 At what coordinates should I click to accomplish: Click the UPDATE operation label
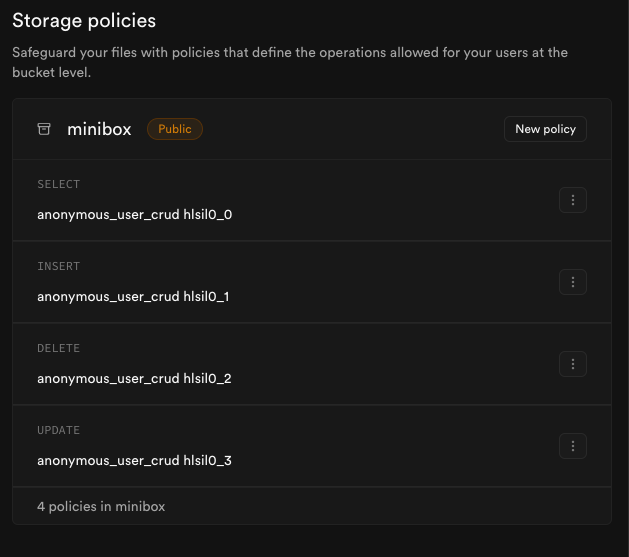coord(58,430)
